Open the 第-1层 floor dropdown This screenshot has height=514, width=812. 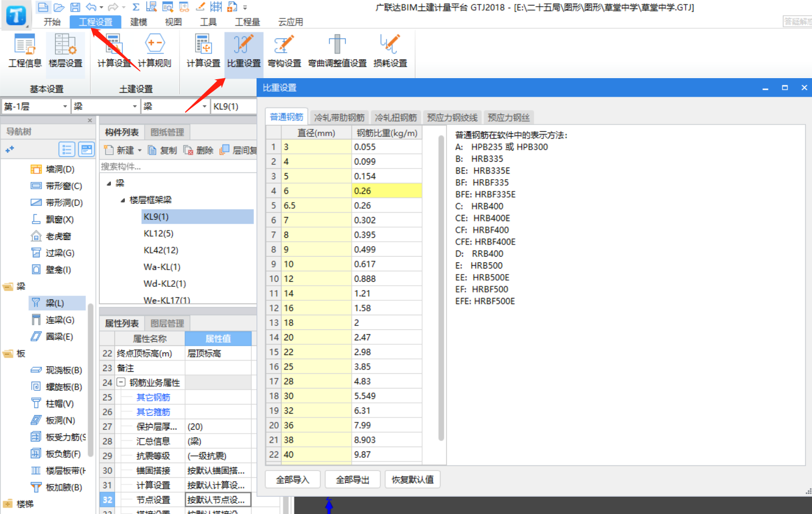pyautogui.click(x=65, y=106)
